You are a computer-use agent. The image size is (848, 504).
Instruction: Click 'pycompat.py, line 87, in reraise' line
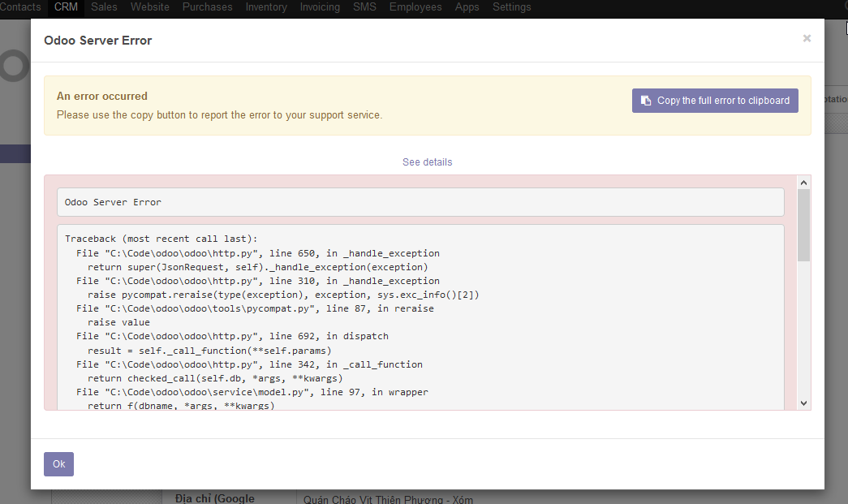click(x=256, y=308)
